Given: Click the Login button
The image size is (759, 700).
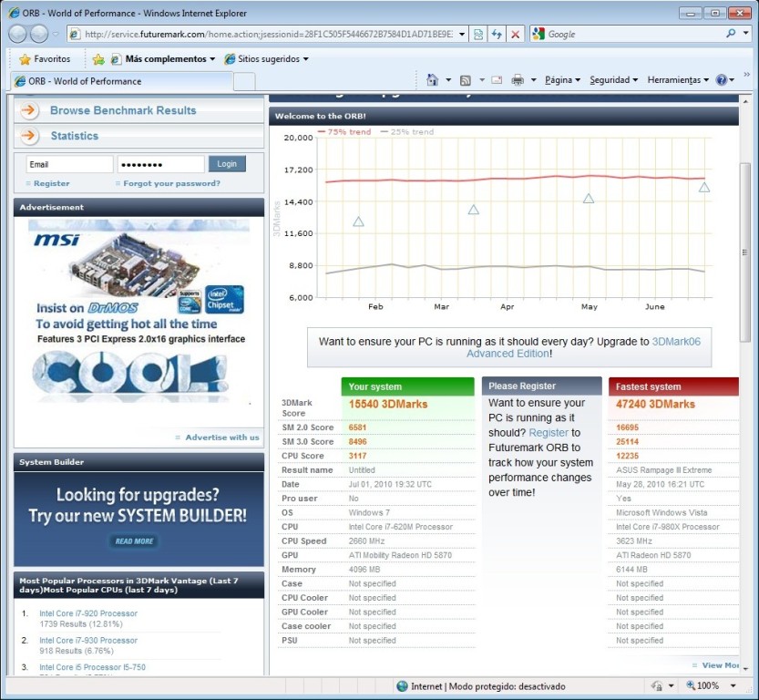Looking at the screenshot, I should click(x=227, y=164).
